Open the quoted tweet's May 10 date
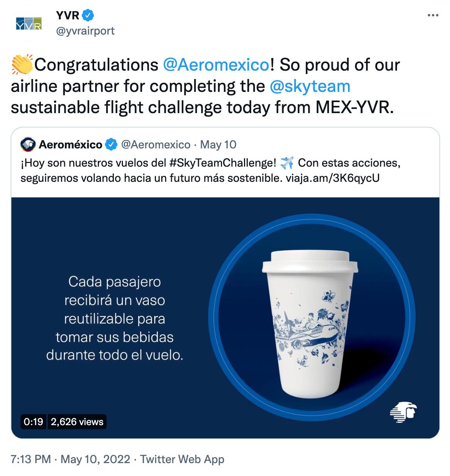Screen dimensions: 450x476 (x=218, y=145)
